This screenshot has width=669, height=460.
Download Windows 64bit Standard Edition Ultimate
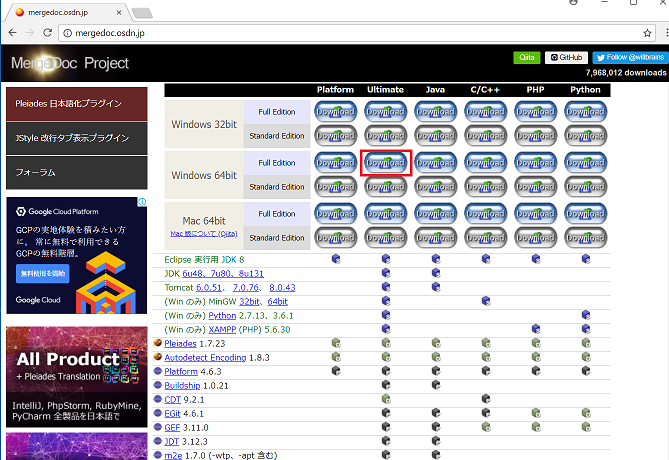coord(385,186)
